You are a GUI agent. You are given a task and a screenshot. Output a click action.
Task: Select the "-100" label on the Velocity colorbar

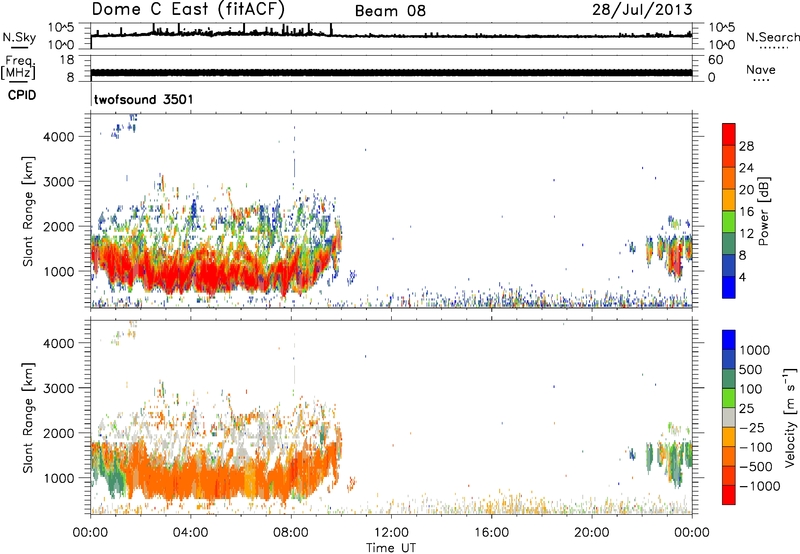pyautogui.click(x=756, y=447)
